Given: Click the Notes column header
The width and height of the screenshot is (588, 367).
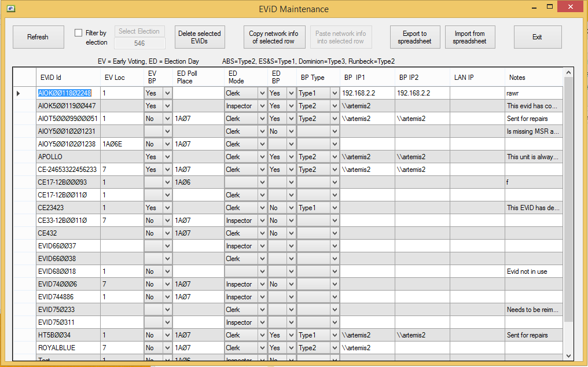Looking at the screenshot, I should [x=534, y=78].
